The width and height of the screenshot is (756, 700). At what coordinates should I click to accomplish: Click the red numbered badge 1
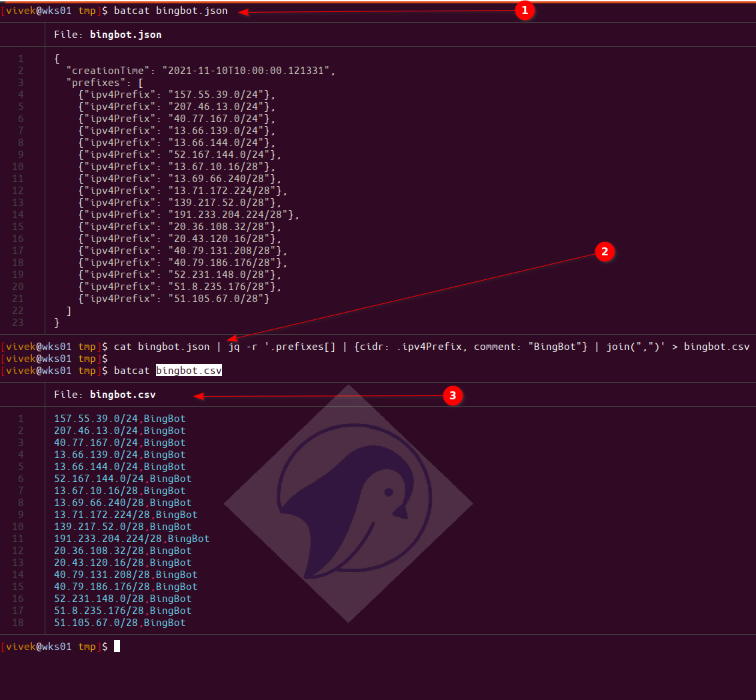pyautogui.click(x=525, y=11)
